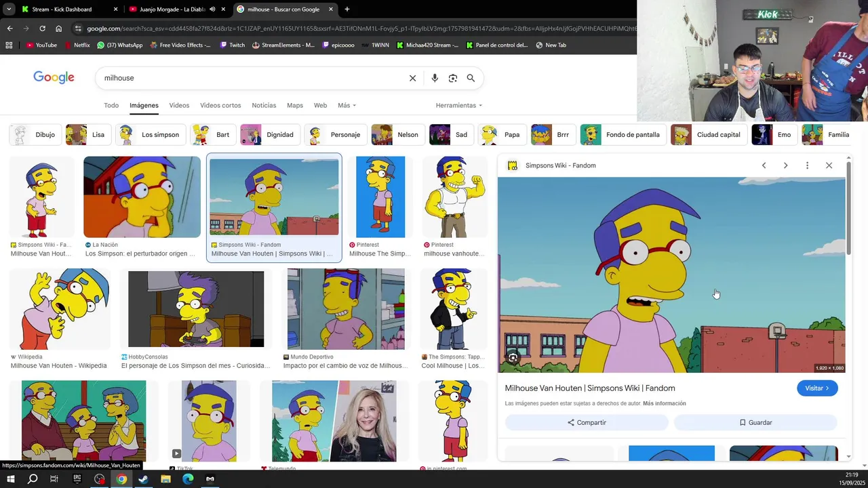Switch to Web search tab
Screen dimensions: 868x488
(x=320, y=106)
